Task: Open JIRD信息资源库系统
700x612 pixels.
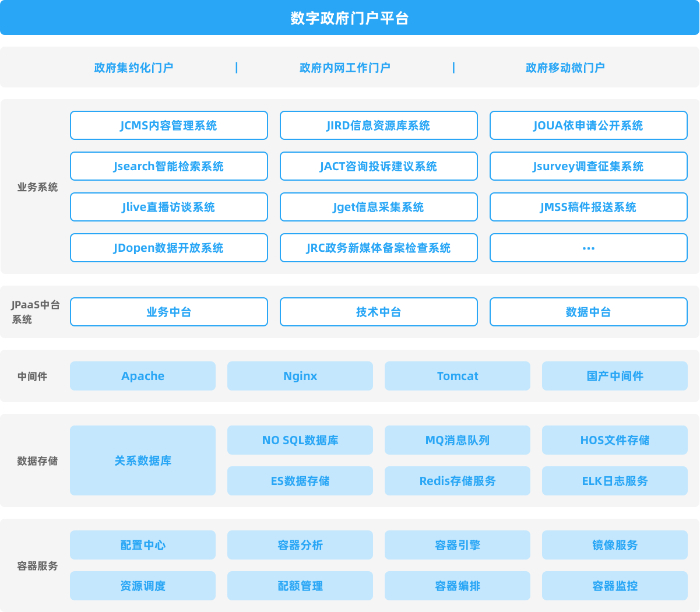Action: click(x=378, y=125)
